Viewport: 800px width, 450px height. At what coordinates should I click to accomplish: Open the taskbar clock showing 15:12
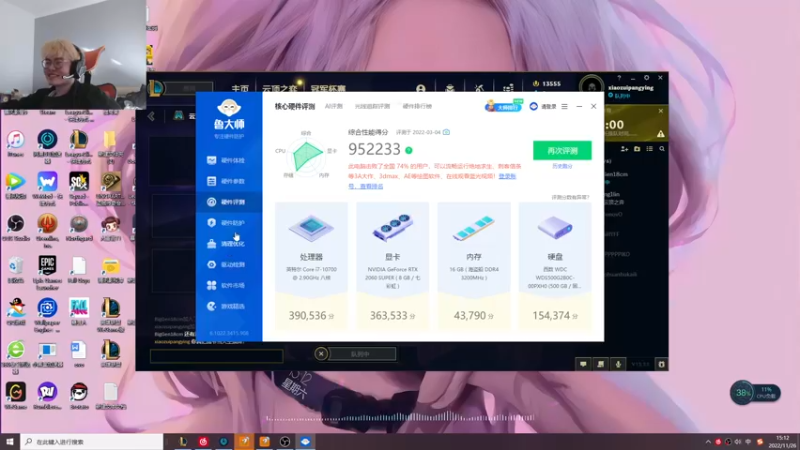(782, 442)
